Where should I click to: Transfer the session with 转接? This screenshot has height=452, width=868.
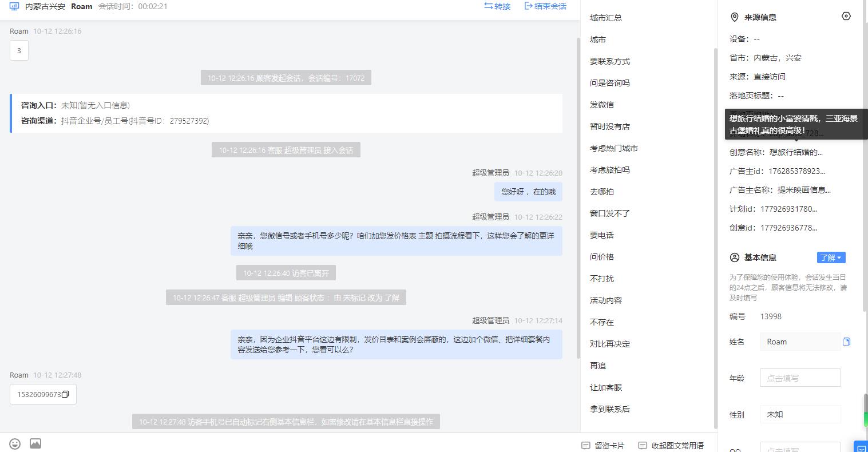[497, 6]
